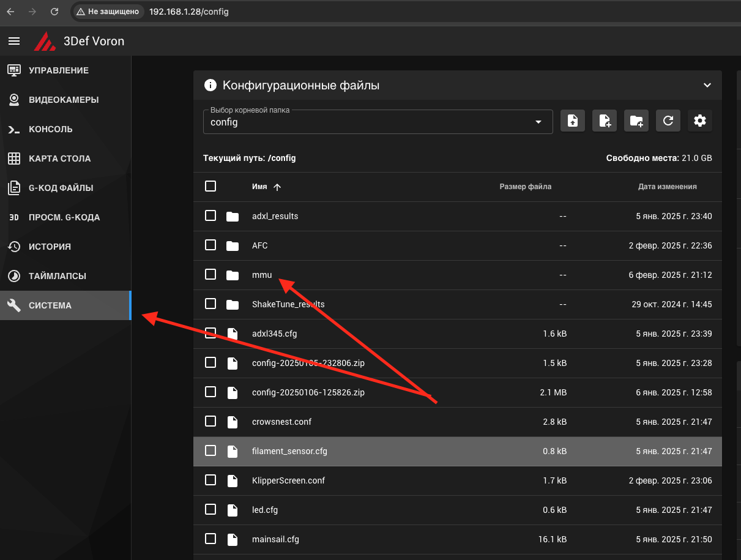Click the address bar URL 192.168.1.28/config
The width and height of the screenshot is (741, 560).
coord(189,11)
